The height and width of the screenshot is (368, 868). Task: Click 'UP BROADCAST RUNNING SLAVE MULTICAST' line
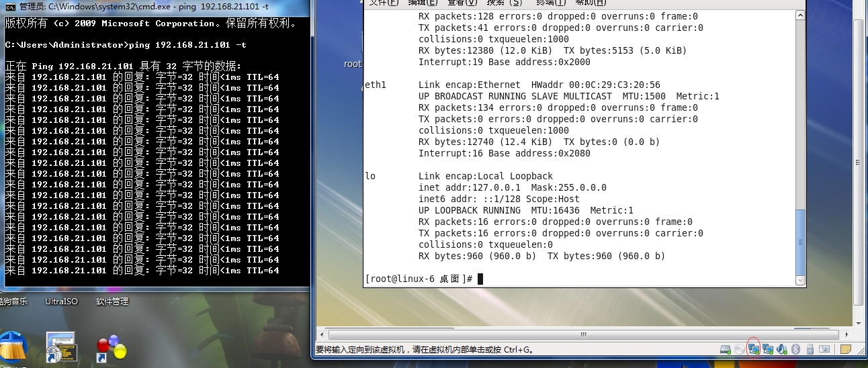click(569, 96)
